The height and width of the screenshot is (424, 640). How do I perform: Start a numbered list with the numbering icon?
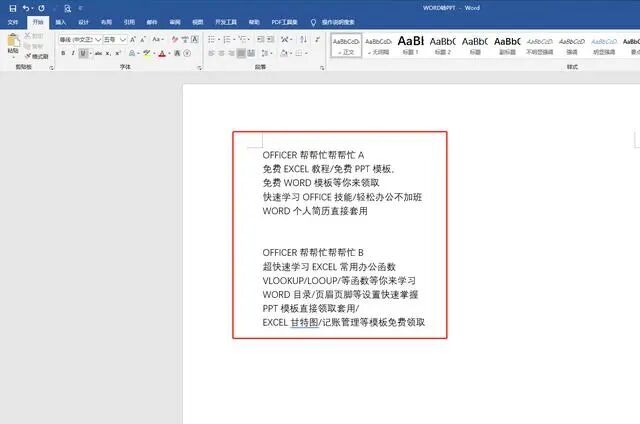point(227,40)
